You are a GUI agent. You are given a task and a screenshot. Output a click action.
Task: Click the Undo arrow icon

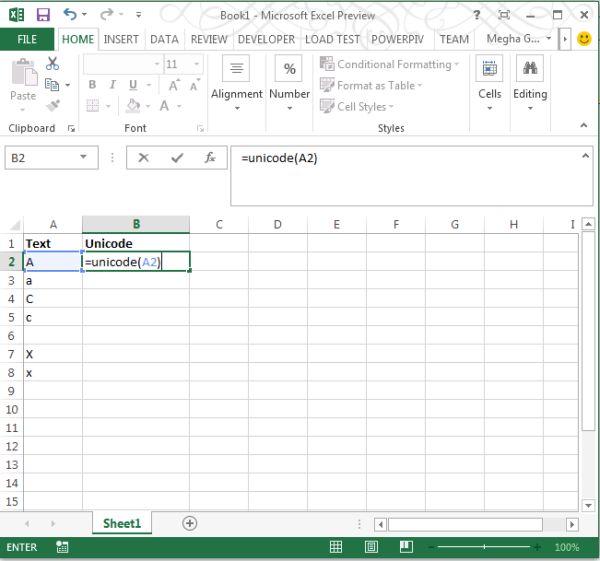70,15
